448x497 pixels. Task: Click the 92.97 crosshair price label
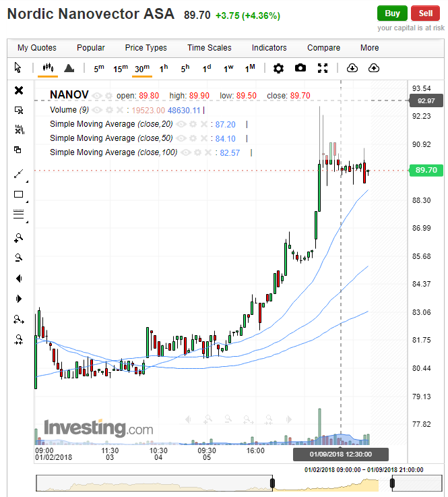pyautogui.click(x=426, y=101)
